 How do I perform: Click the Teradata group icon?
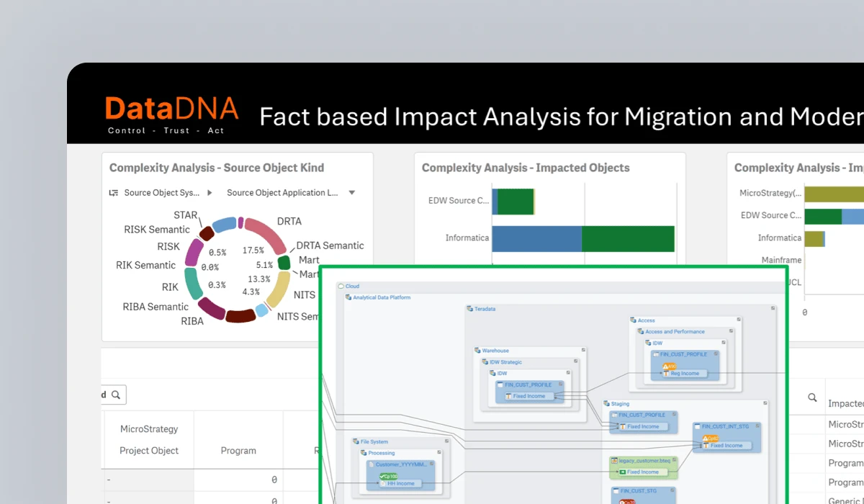[x=470, y=309]
